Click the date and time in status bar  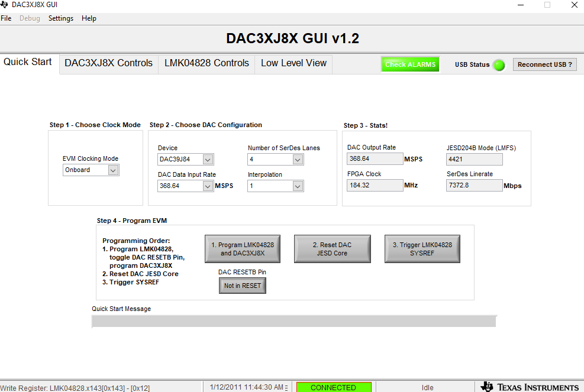[x=247, y=387]
